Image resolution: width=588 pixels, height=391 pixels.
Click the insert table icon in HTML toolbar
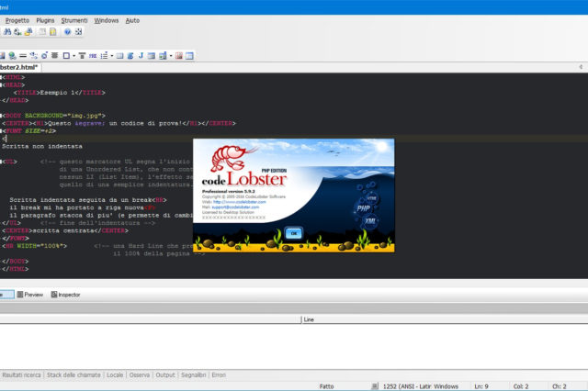(119, 55)
